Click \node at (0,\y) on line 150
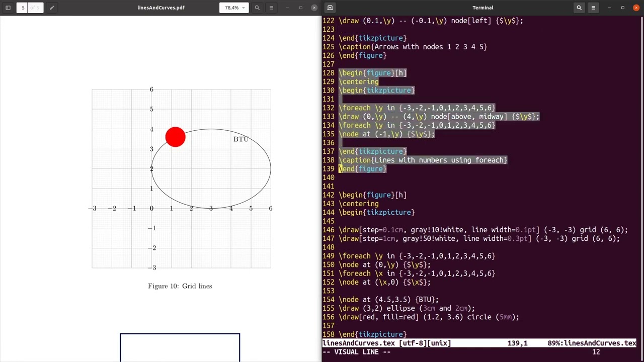The height and width of the screenshot is (362, 644). point(385,264)
